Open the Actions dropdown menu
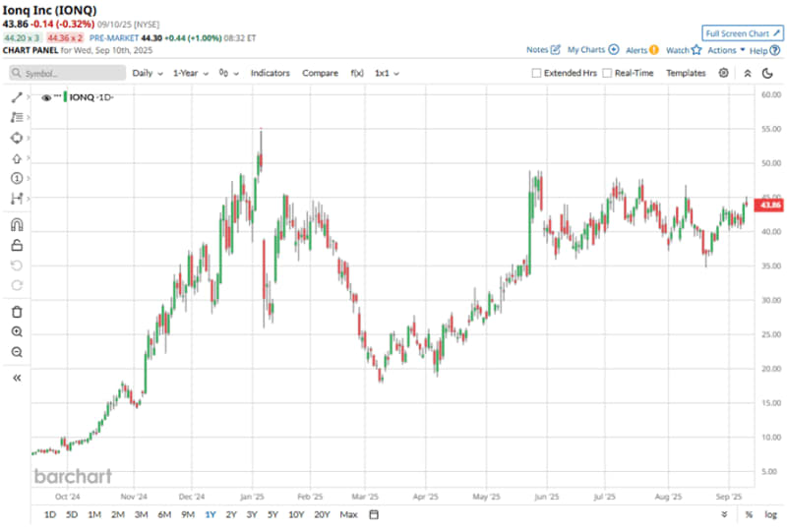The width and height of the screenshot is (787, 532). tap(726, 49)
